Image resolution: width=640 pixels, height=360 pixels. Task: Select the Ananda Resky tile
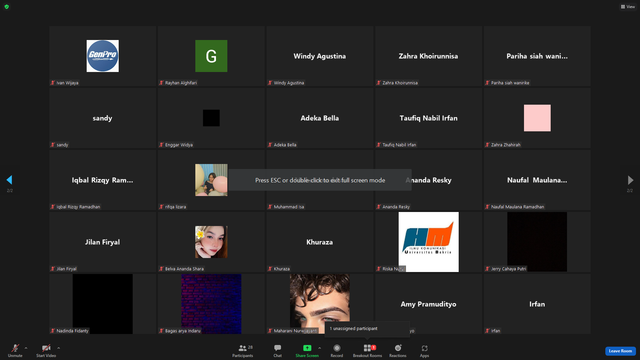[x=428, y=180]
